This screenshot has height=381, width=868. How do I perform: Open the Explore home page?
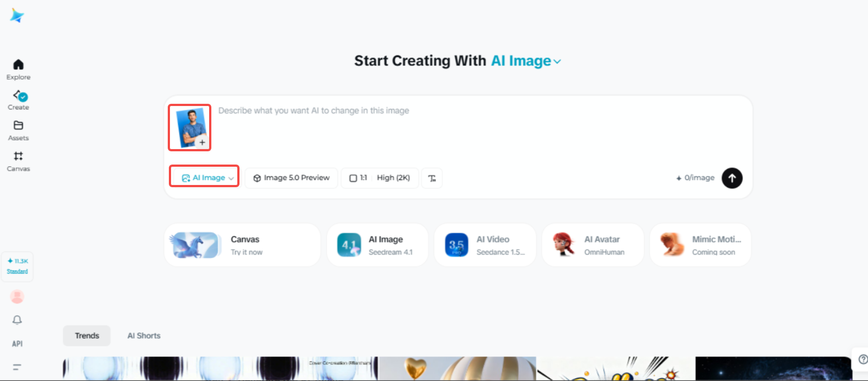[18, 70]
